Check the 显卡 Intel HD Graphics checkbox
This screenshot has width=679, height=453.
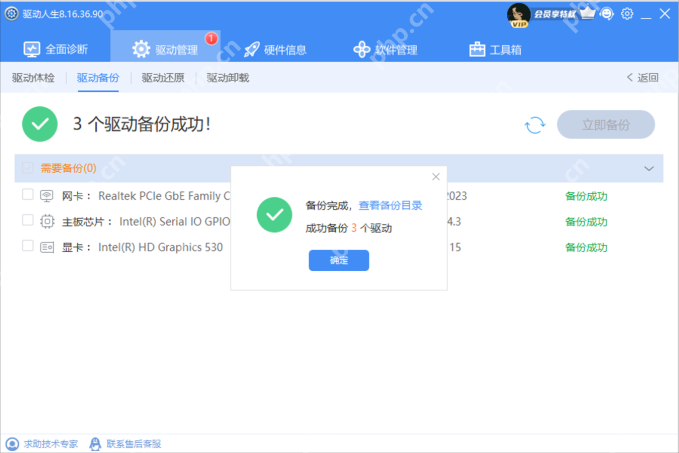point(28,246)
